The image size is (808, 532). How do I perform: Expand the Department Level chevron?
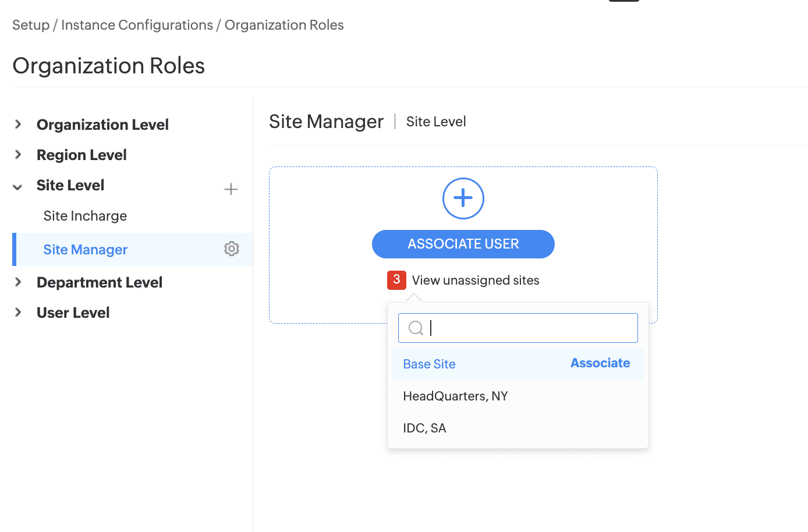(18, 282)
